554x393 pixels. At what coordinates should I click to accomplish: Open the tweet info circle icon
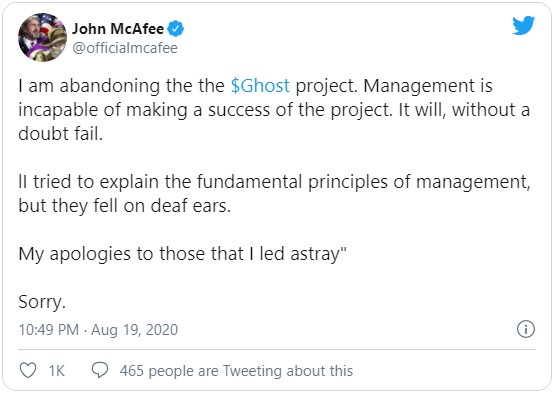(526, 329)
